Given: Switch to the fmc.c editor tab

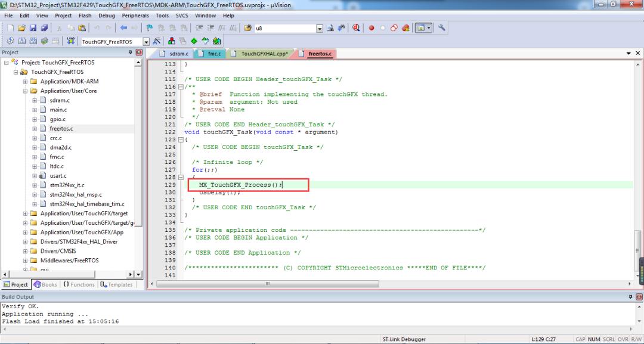Looking at the screenshot, I should [210, 54].
